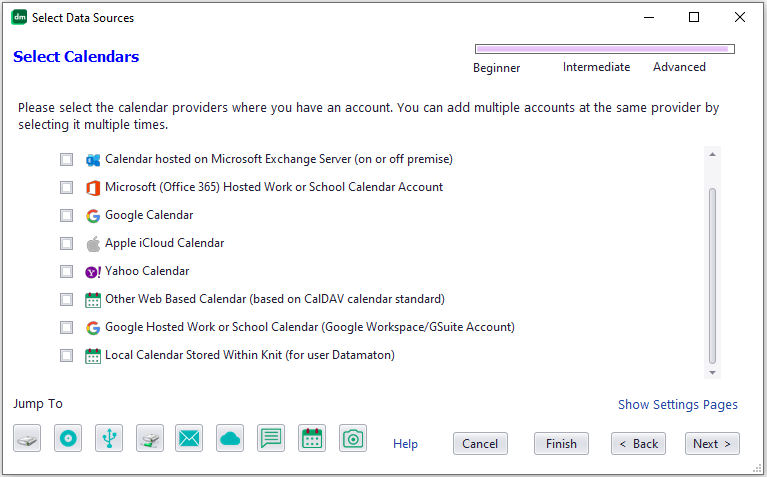The width and height of the screenshot is (767, 477).
Task: Maximize the Select Data Sources window
Action: (x=694, y=18)
